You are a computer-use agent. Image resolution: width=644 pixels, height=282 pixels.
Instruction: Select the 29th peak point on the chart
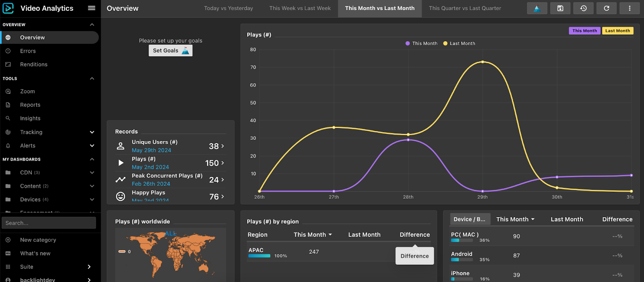(483, 62)
